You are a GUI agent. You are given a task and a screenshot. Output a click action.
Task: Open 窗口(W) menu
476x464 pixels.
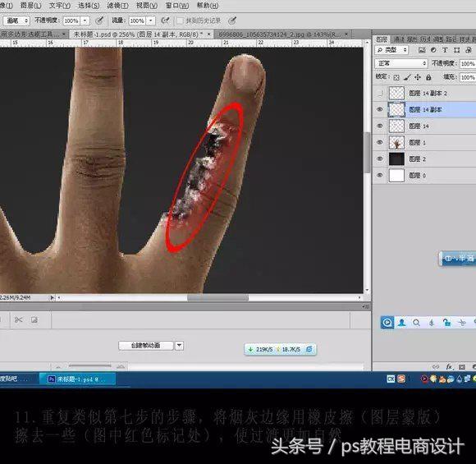pos(177,5)
